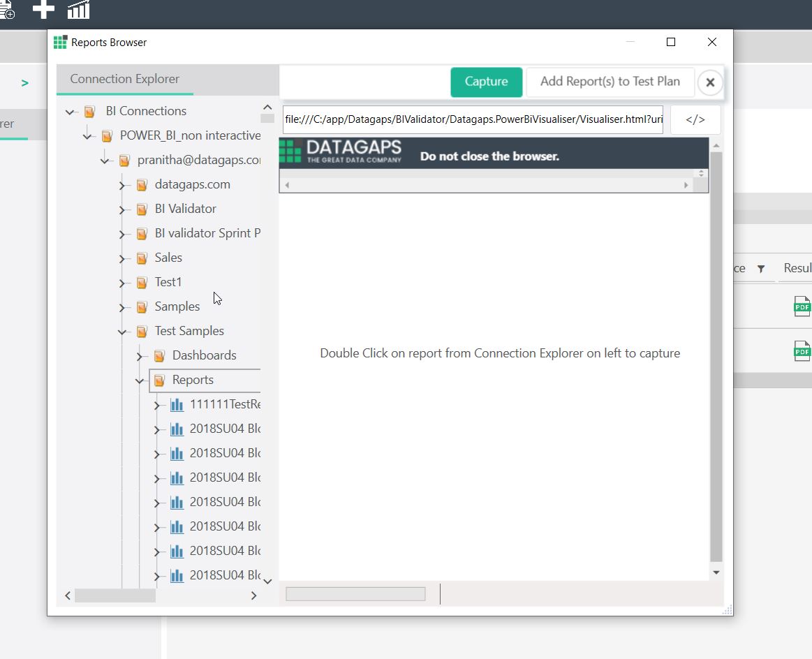
Task: Click the tree's horizontal scrollbar right arrow
Action: [253, 595]
